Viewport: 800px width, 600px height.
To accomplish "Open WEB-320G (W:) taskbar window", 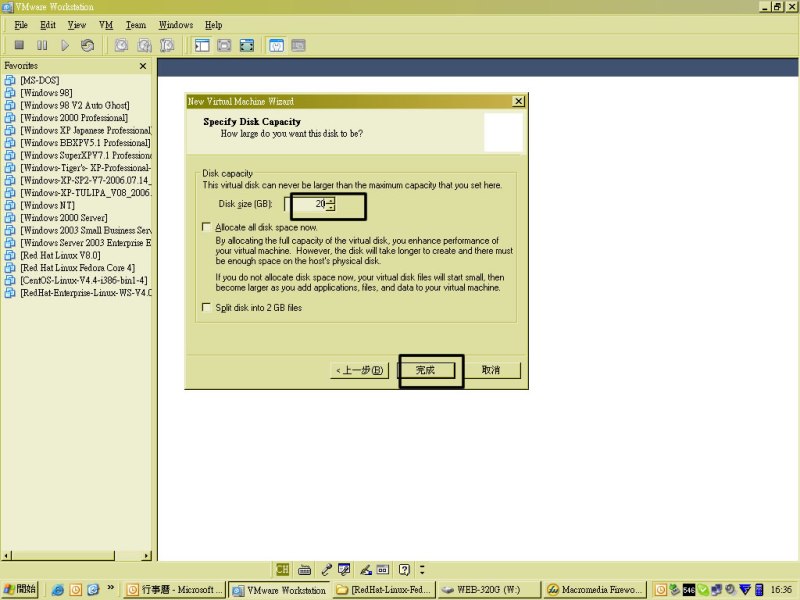I will [x=489, y=590].
